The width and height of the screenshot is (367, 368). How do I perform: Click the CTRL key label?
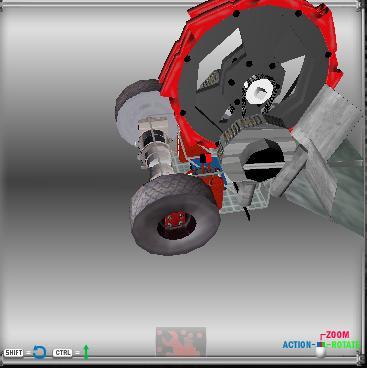click(63, 353)
